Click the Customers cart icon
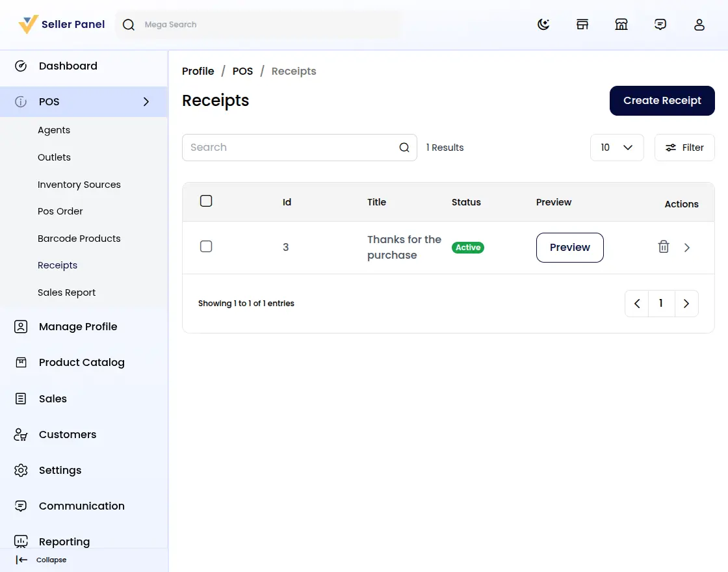728x572 pixels. pos(21,435)
